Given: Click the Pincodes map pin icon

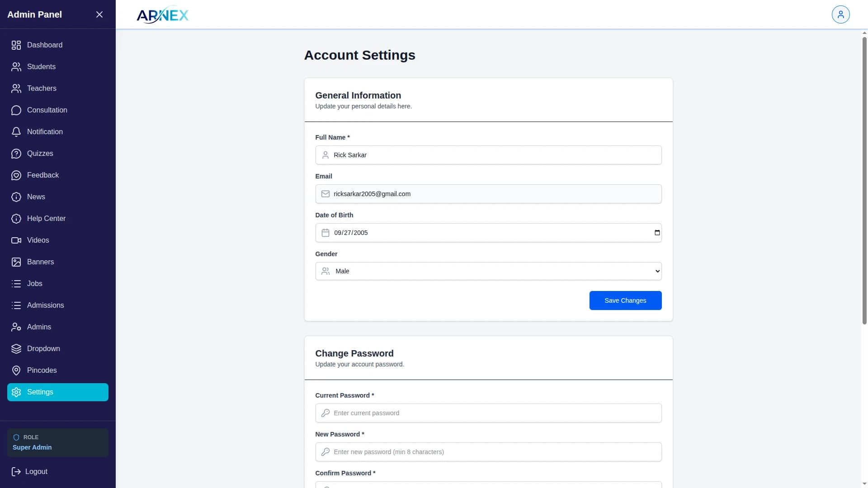Looking at the screenshot, I should pos(16,371).
